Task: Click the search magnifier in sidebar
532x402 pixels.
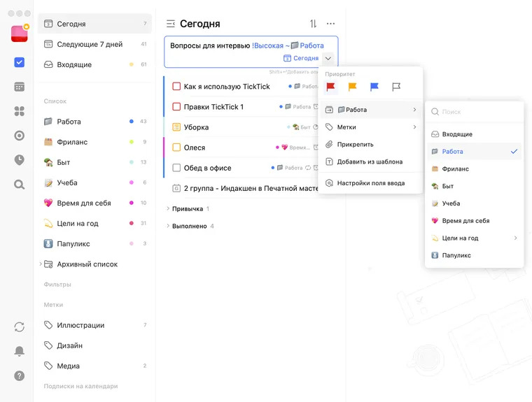Action: (19, 185)
